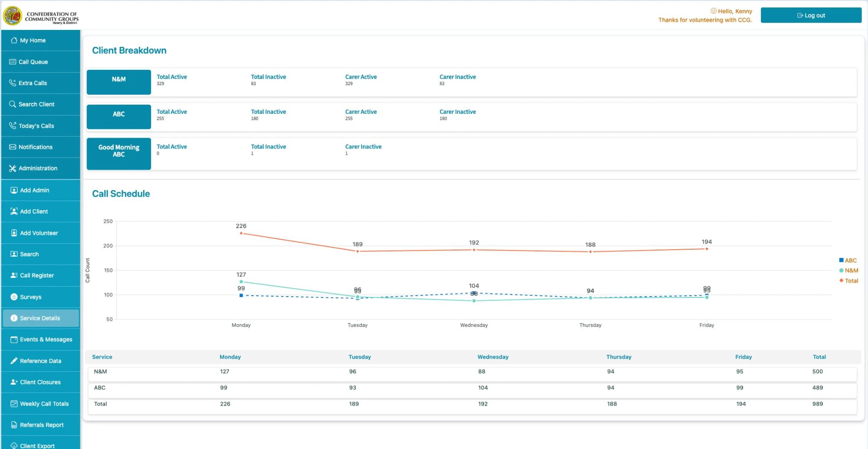Click the Call Register icon
This screenshot has width=868, height=449.
tap(14, 275)
